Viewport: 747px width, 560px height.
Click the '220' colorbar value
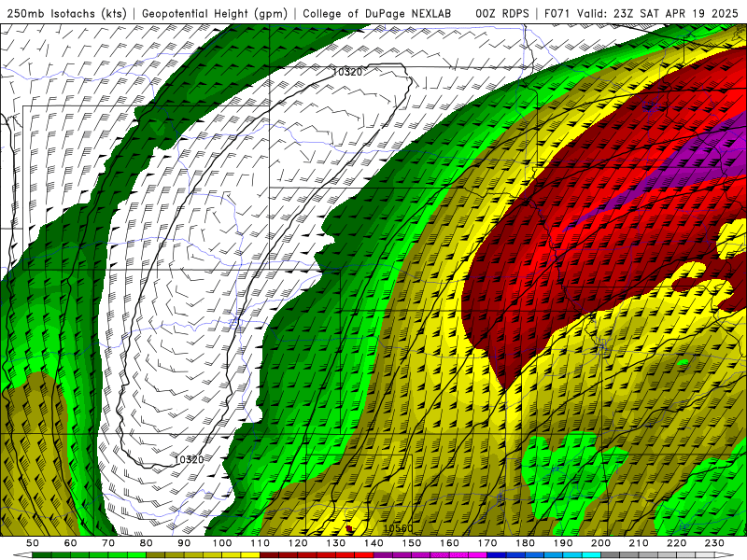[676, 543]
